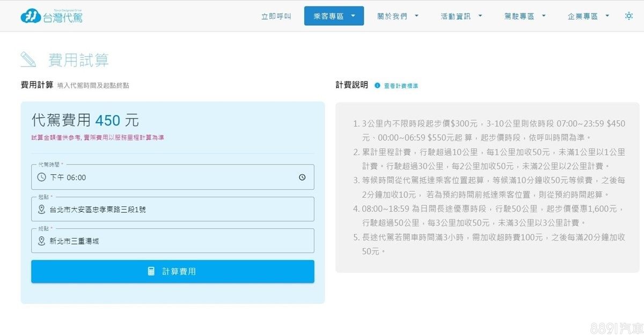
Task: Click the pencil icon beside 費用試算 heading
Action: click(28, 59)
